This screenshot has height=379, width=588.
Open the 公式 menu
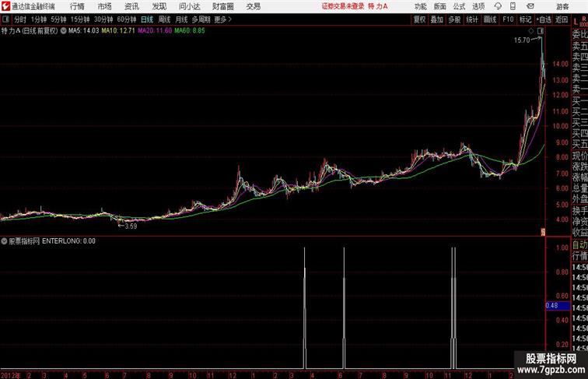click(459, 6)
